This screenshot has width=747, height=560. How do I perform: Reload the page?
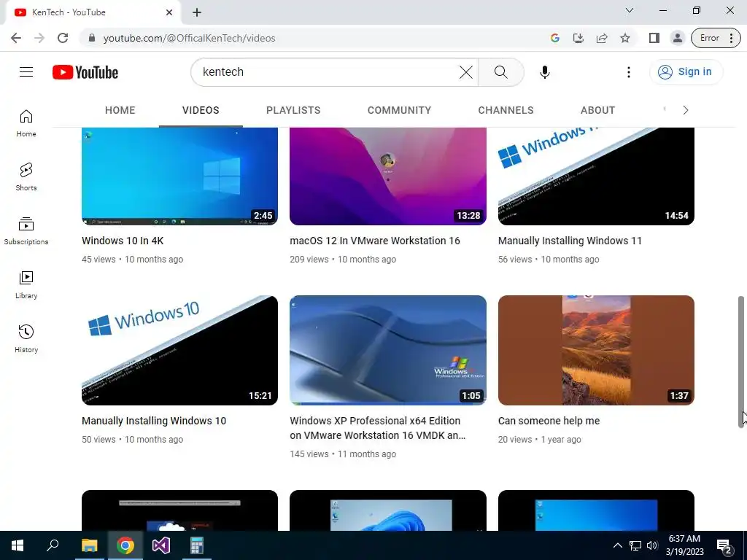(63, 38)
